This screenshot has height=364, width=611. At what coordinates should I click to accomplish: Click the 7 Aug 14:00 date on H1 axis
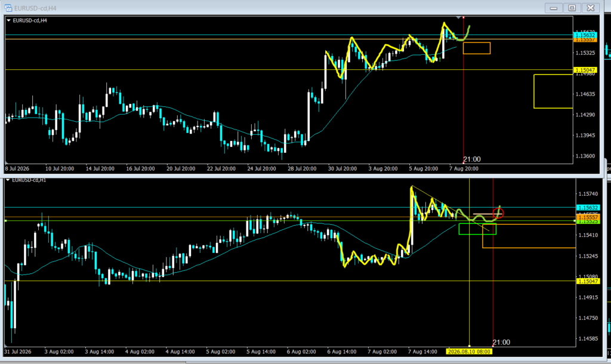[x=422, y=351]
